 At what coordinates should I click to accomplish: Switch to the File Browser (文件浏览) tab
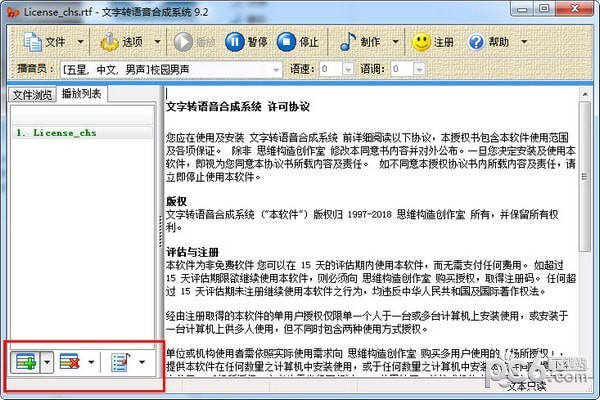click(30, 95)
